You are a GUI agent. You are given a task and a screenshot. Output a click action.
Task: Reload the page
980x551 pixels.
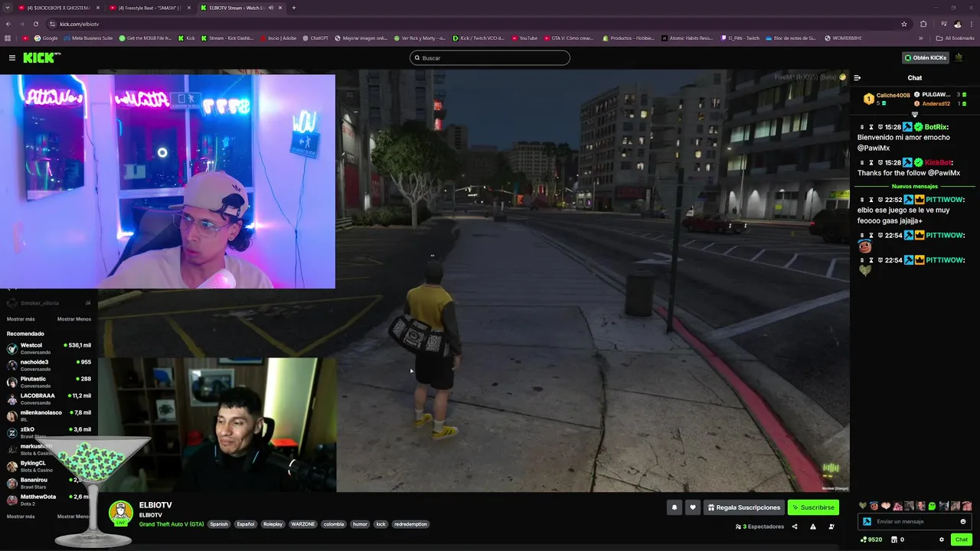[x=37, y=24]
